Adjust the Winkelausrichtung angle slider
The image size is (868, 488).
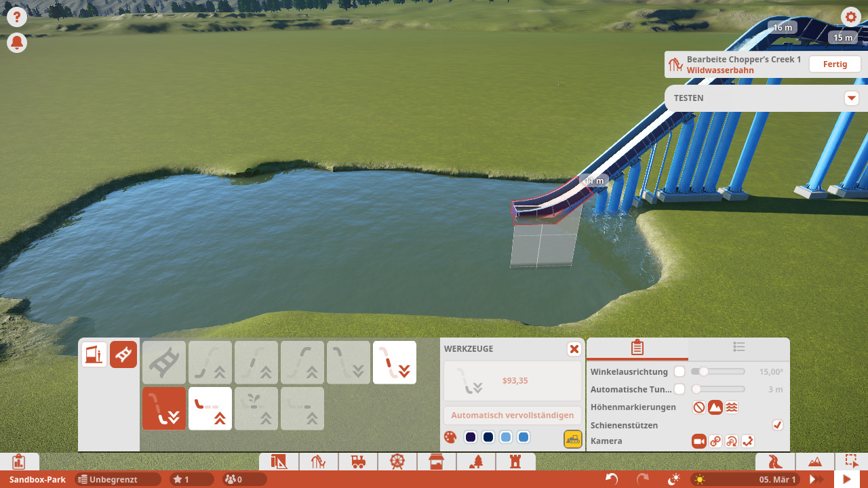[718, 371]
